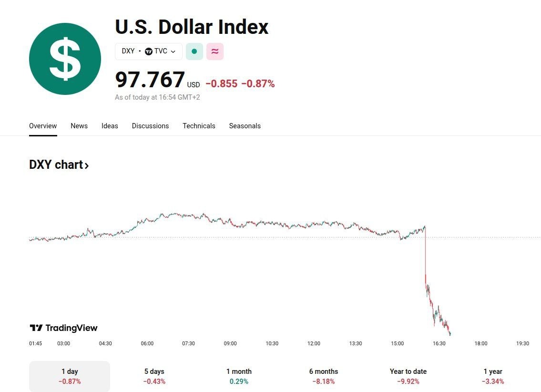Switch chart to Year to date
This screenshot has width=541, height=392.
pos(408,376)
